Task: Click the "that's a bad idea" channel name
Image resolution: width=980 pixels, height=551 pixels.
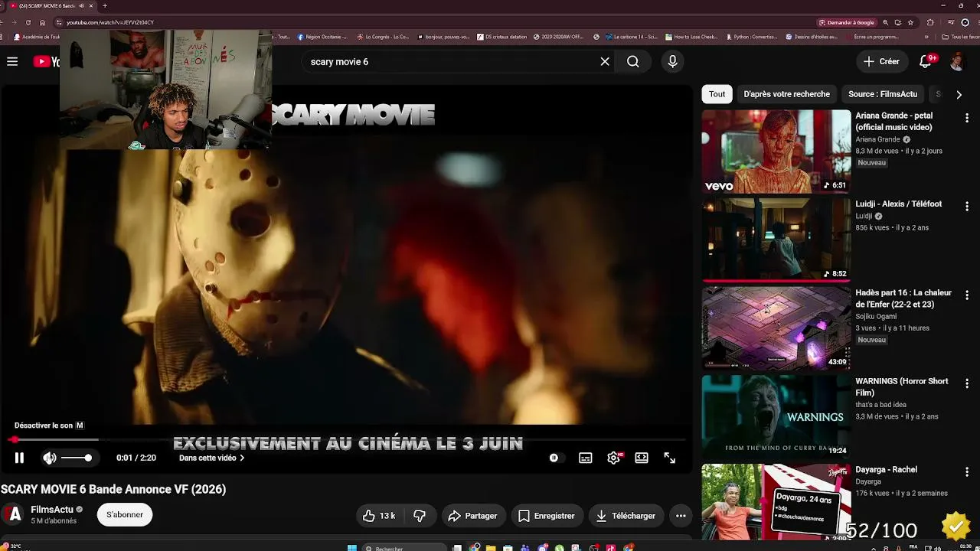Action: [x=881, y=405]
